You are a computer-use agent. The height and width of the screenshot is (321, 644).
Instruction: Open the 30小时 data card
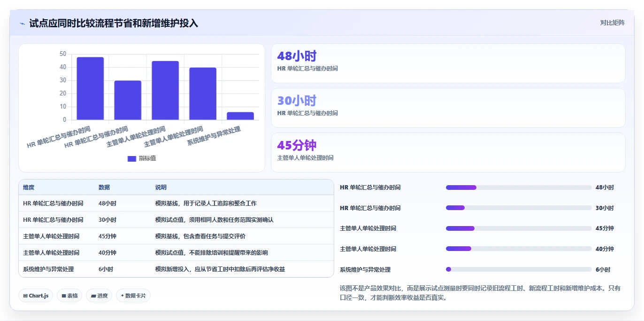pos(448,108)
